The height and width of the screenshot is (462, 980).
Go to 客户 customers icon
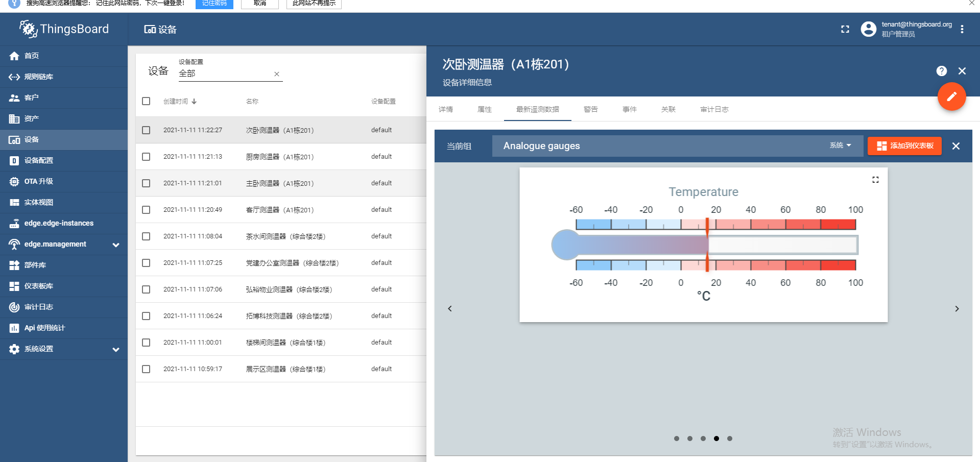tap(14, 98)
